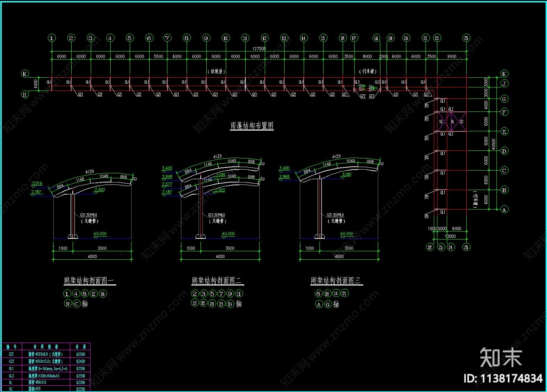Click the 10000 dimension at bottom right
Screen dimensions: 547x392
pos(450,236)
